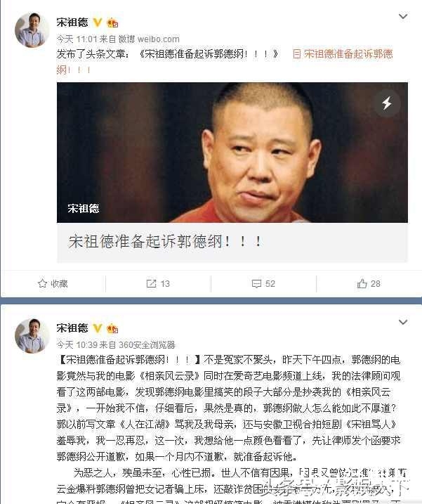Expand the second post's chevron options menu
This screenshot has height=504, width=422.
click(x=403, y=322)
